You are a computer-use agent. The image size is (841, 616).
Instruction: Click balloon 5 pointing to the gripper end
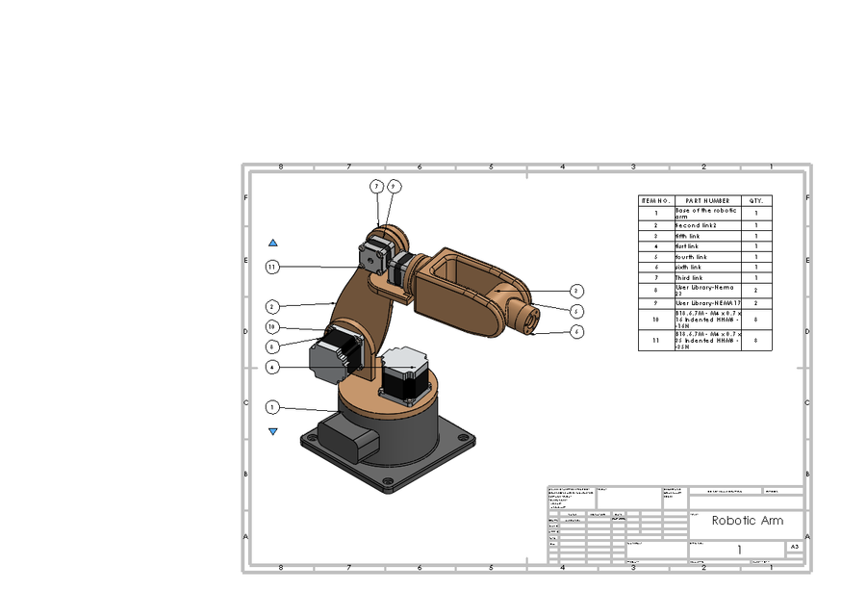[575, 310]
